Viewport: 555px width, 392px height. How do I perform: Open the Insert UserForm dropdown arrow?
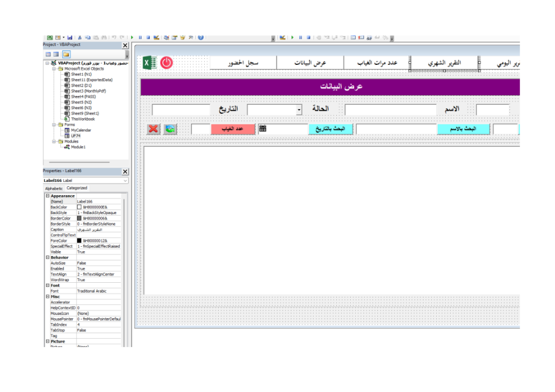coord(64,38)
